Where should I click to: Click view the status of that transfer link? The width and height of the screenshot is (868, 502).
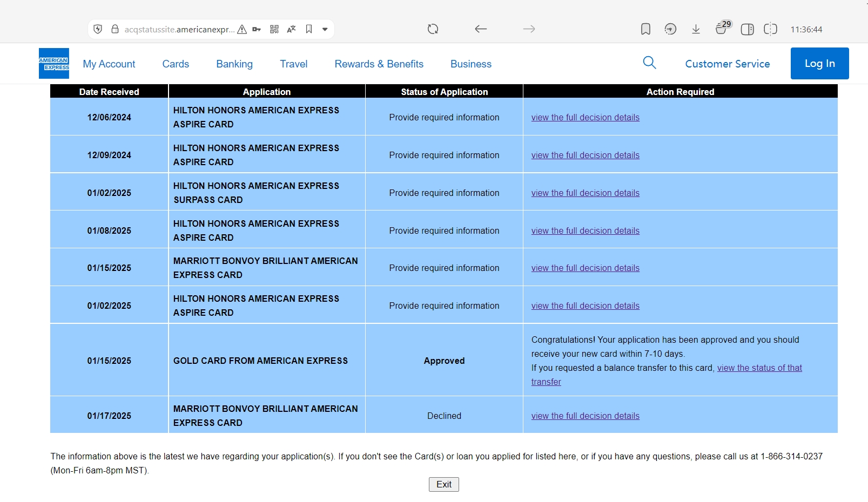[759, 368]
